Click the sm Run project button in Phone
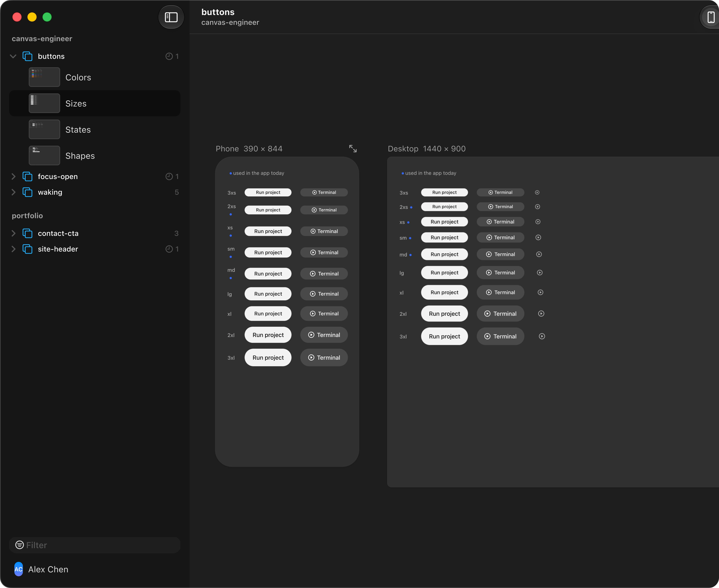 [268, 252]
